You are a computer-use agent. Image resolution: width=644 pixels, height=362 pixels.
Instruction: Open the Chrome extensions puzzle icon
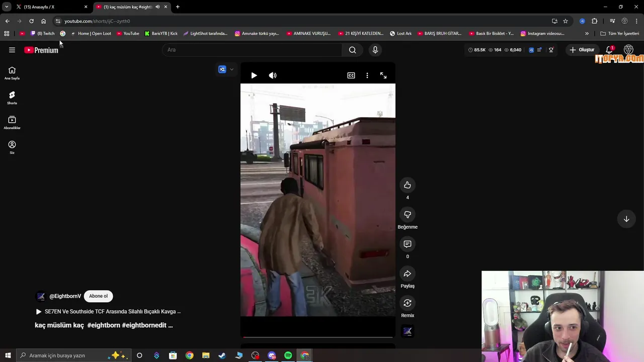click(595, 21)
